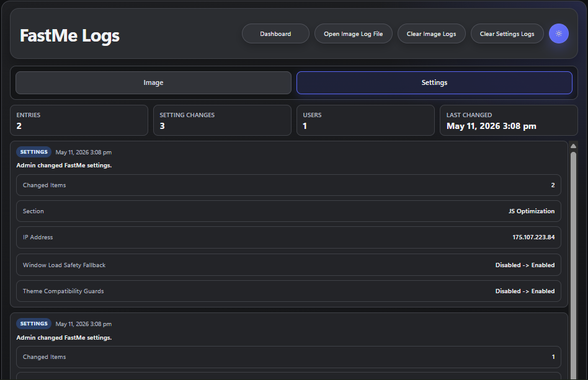This screenshot has width=588, height=380.
Task: Select the Settings tab
Action: click(x=434, y=82)
